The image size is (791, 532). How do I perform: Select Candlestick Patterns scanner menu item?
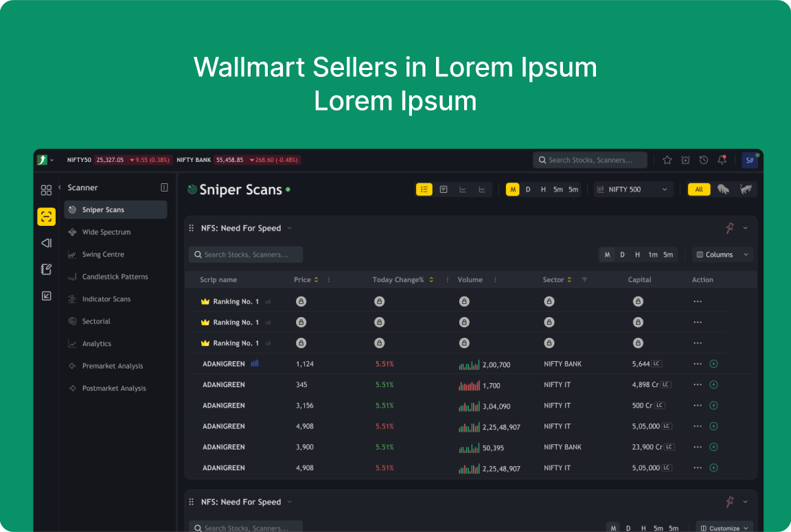[x=115, y=277]
